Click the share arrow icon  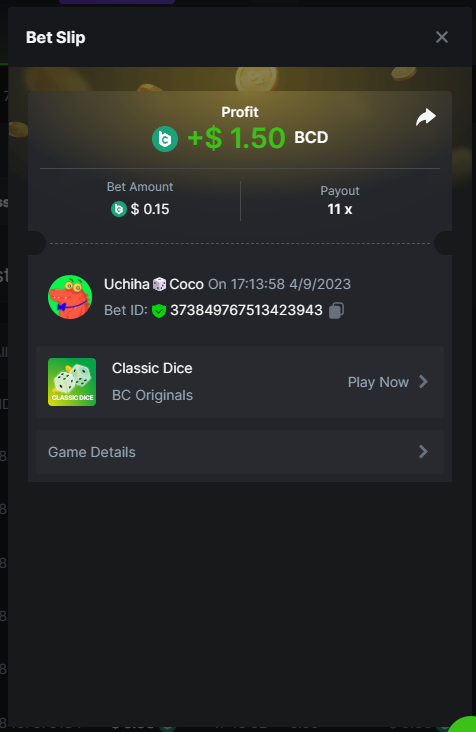[426, 117]
